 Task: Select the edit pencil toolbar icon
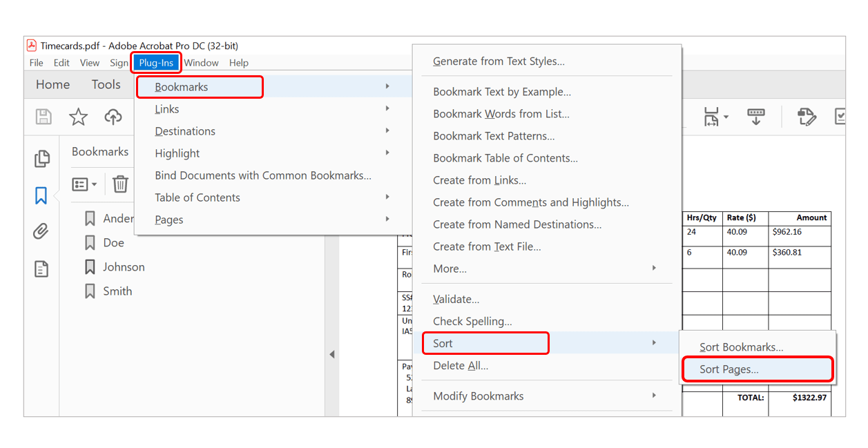tap(807, 117)
